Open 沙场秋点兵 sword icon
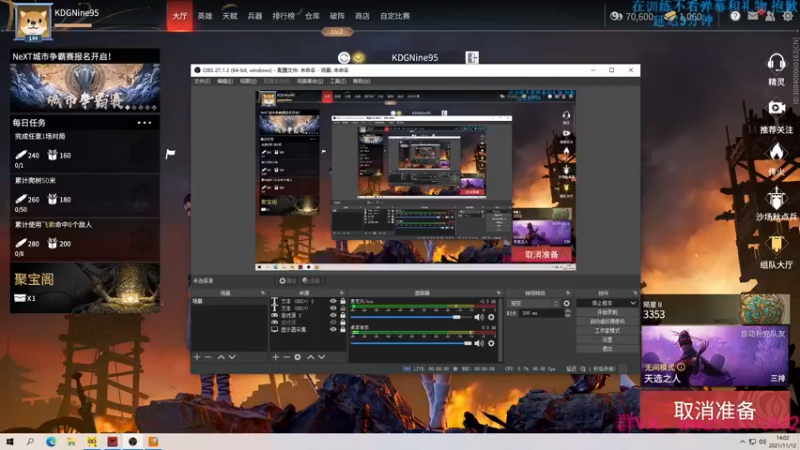Screen dimensions: 800x450 click(x=776, y=198)
